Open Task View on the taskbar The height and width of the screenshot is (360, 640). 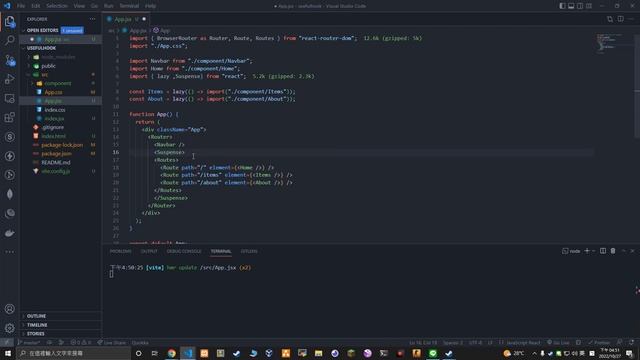pos(155,353)
